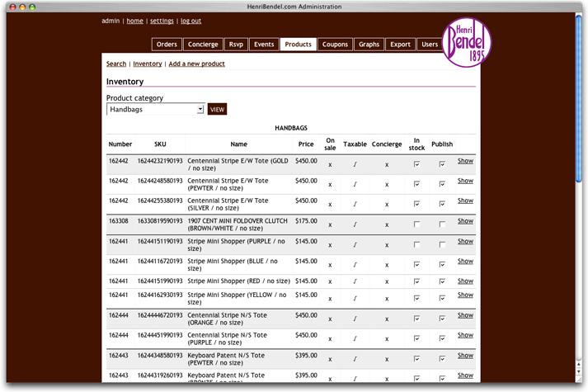Go to the Coupons tab
This screenshot has width=588, height=392.
[335, 45]
